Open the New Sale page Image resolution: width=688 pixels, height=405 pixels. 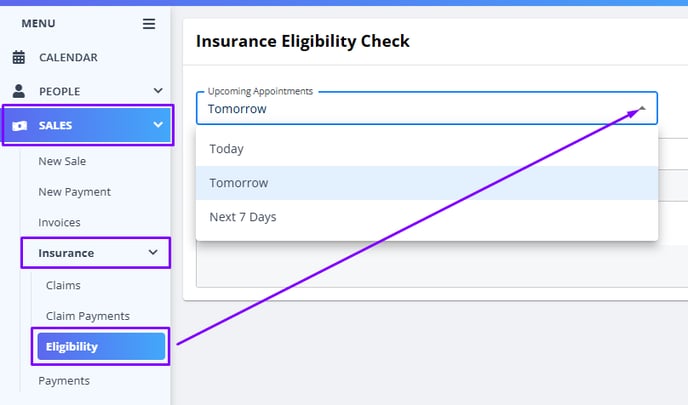pos(62,161)
